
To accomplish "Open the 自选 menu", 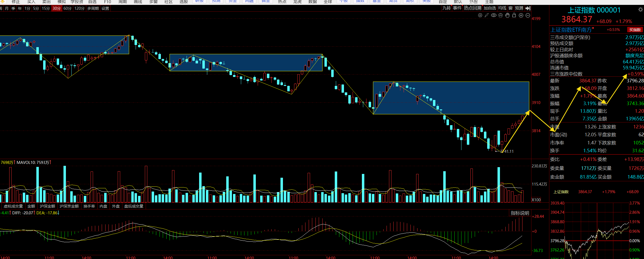I will [x=92, y=2].
